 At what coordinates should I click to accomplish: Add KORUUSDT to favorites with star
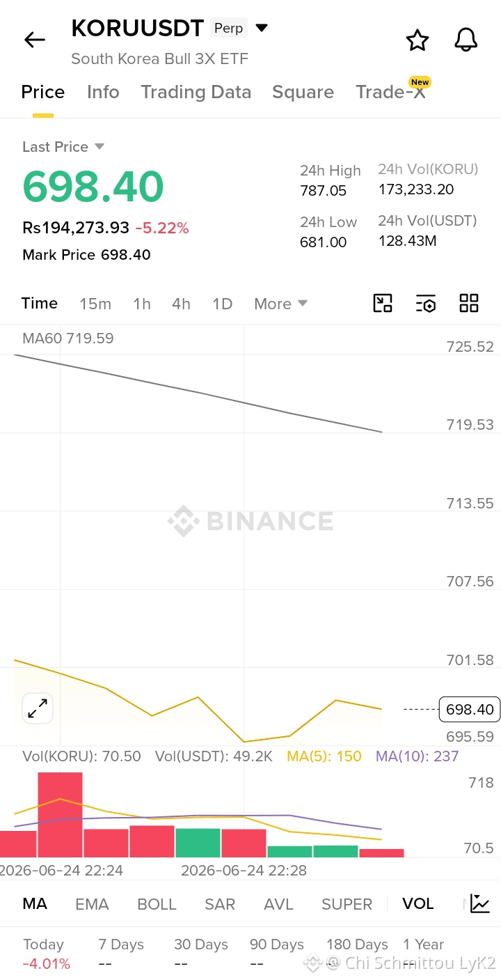[x=417, y=40]
